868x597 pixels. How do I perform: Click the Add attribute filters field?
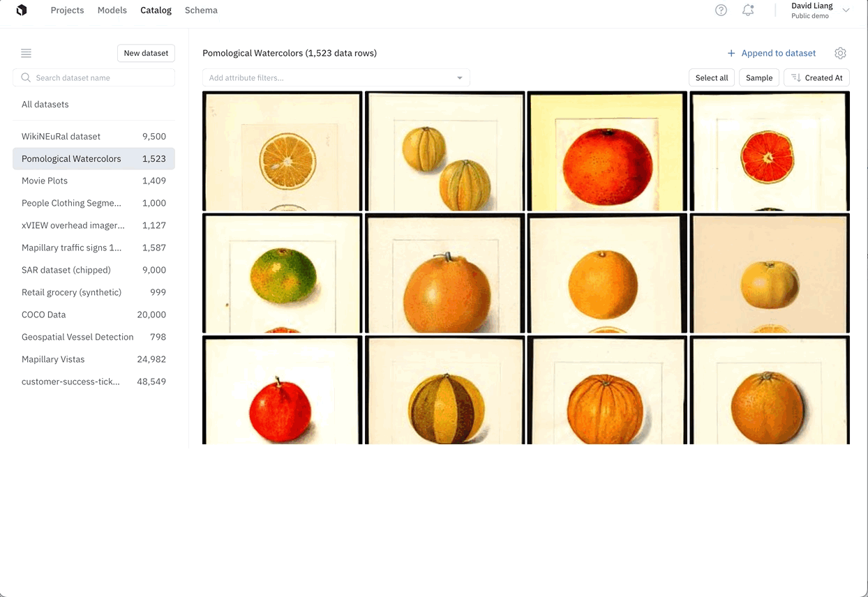pos(336,77)
